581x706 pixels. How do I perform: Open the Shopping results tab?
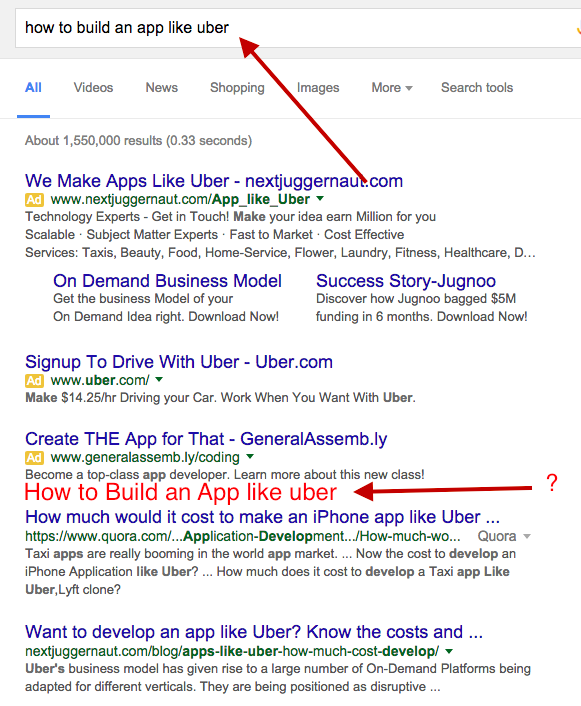coord(237,88)
